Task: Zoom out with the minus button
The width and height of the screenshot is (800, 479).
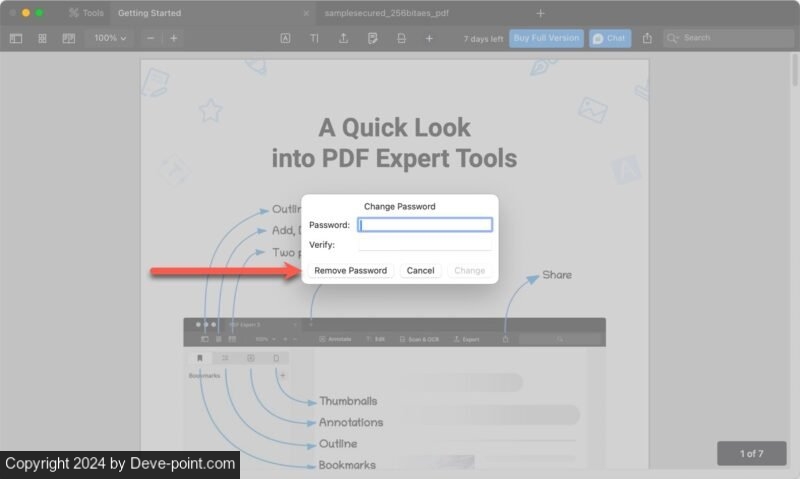Action: (x=150, y=38)
